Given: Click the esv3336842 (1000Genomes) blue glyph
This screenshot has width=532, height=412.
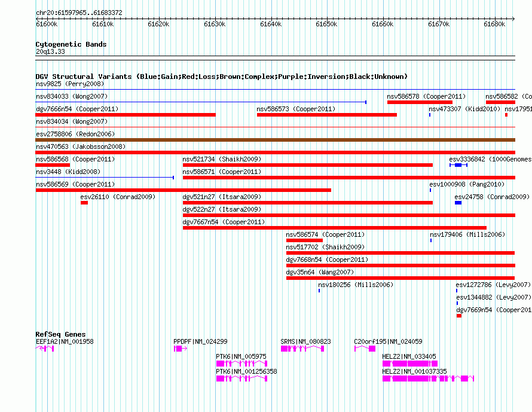Looking at the screenshot, I should coord(458,165).
